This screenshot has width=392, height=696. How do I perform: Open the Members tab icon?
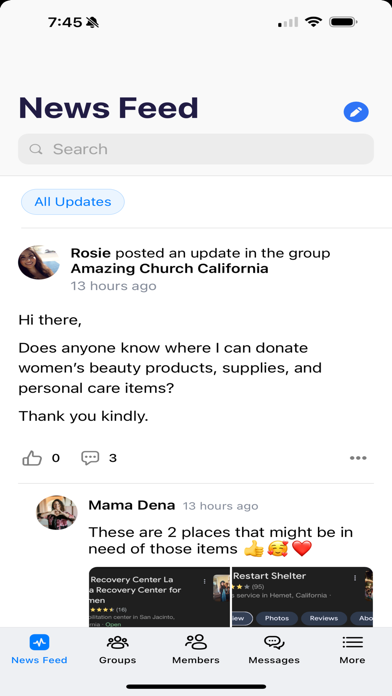click(x=196, y=642)
